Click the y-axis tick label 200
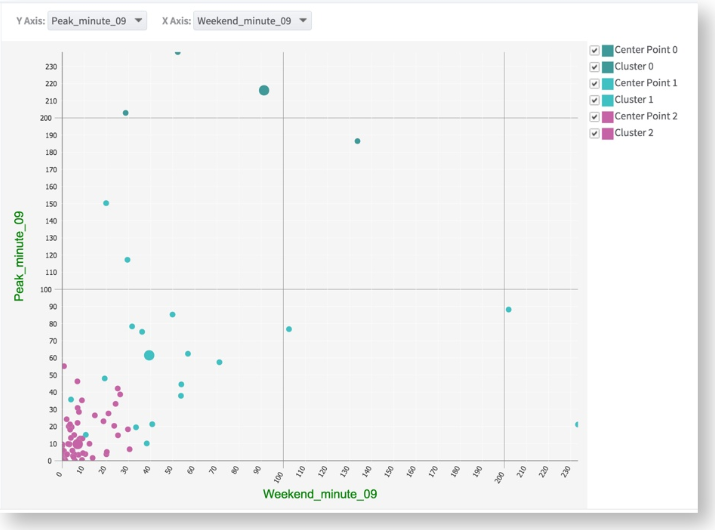This screenshot has width=715, height=530. pyautogui.click(x=46, y=118)
